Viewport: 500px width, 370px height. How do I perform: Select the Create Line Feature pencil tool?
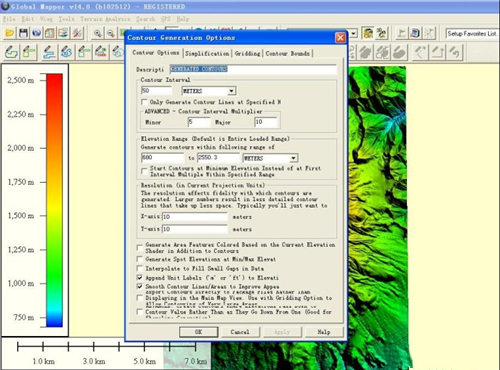tap(49, 52)
